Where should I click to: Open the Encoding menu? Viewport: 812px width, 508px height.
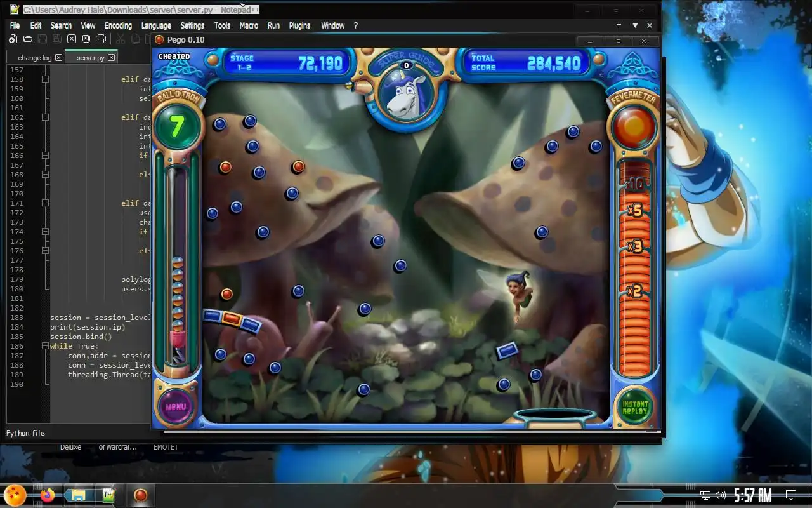tap(118, 25)
